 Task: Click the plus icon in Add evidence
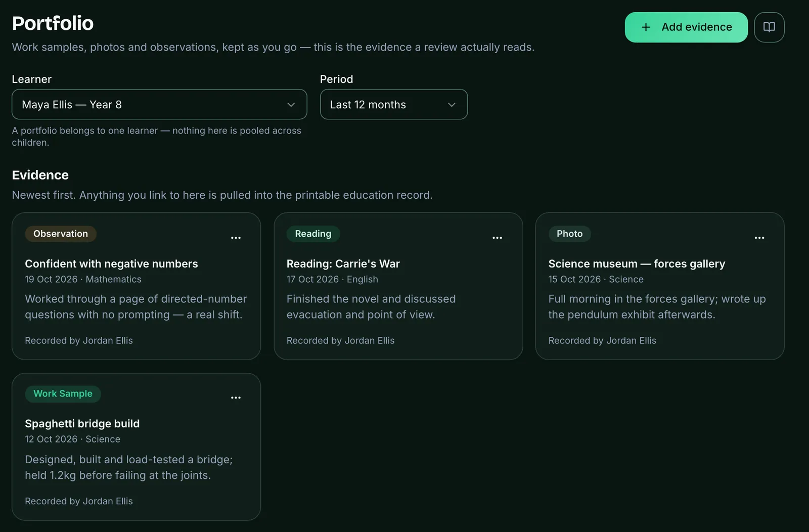point(646,27)
